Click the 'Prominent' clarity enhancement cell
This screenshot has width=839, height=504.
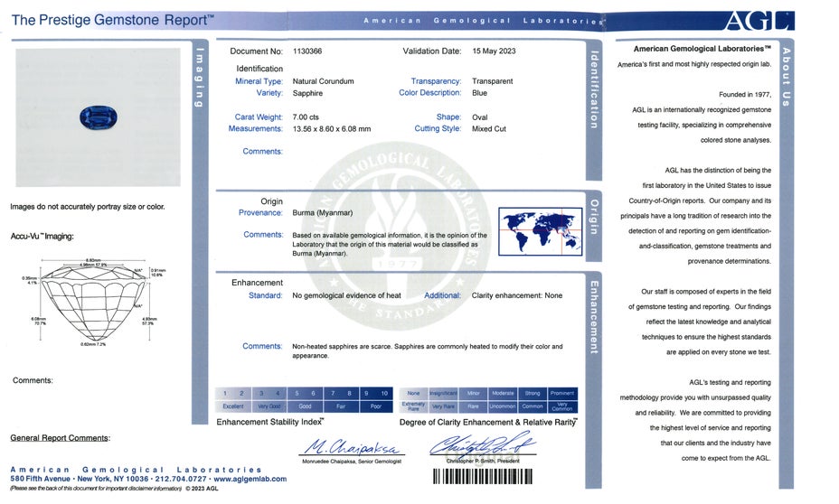coord(561,393)
